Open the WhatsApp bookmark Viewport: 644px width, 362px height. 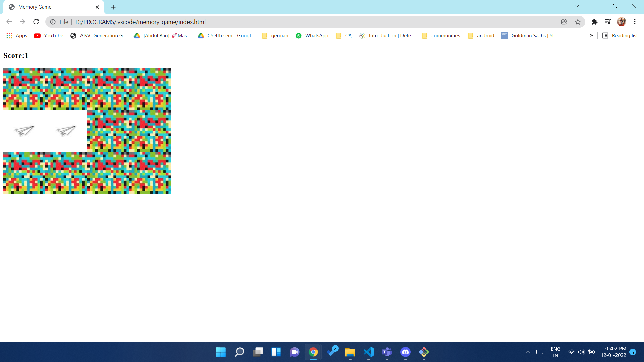point(312,36)
